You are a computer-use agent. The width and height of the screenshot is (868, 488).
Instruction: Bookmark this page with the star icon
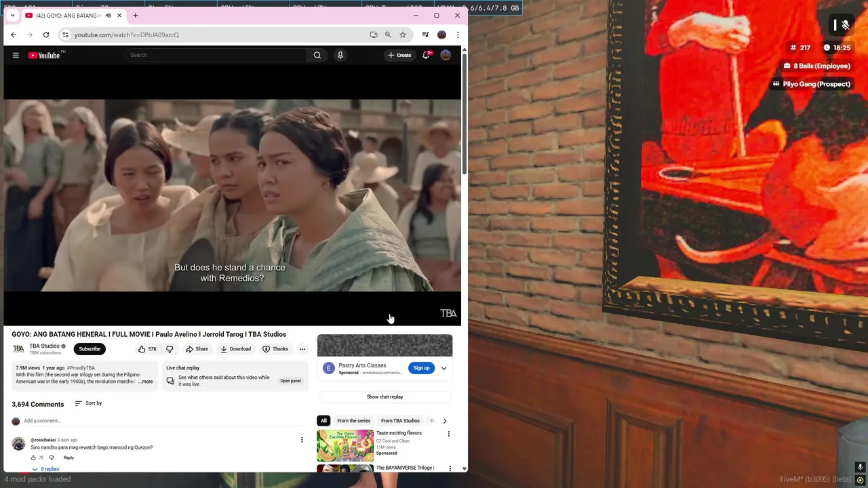click(403, 35)
